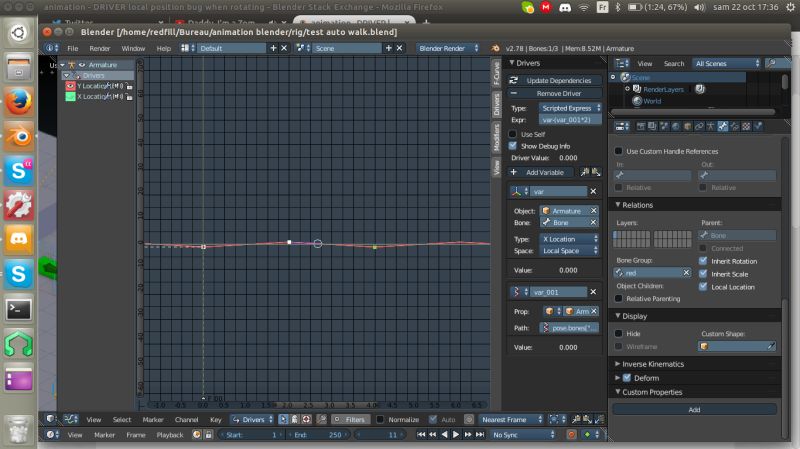Viewport: 800px width, 449px height.
Task: Click the Blender logo icon in info header
Action: [x=495, y=48]
